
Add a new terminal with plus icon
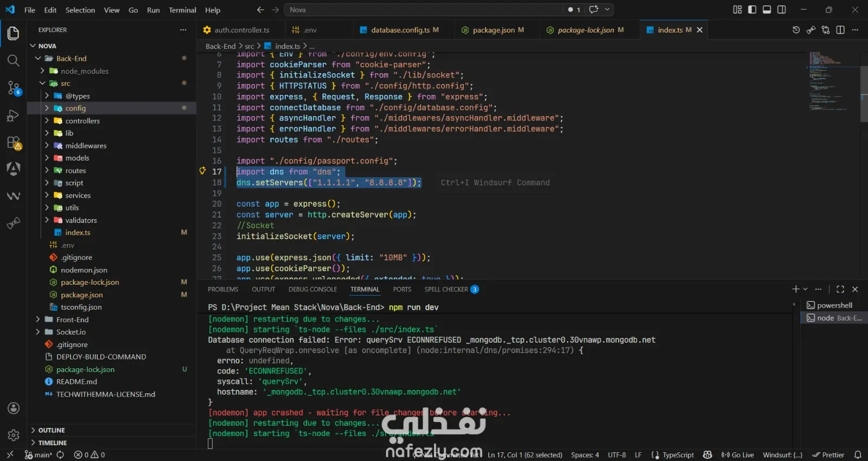click(x=795, y=289)
